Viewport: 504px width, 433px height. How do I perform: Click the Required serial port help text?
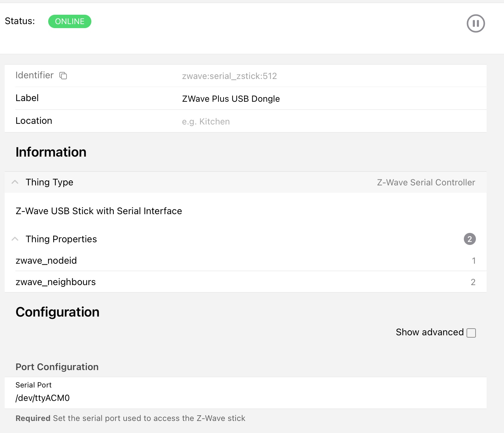pyautogui.click(x=130, y=418)
